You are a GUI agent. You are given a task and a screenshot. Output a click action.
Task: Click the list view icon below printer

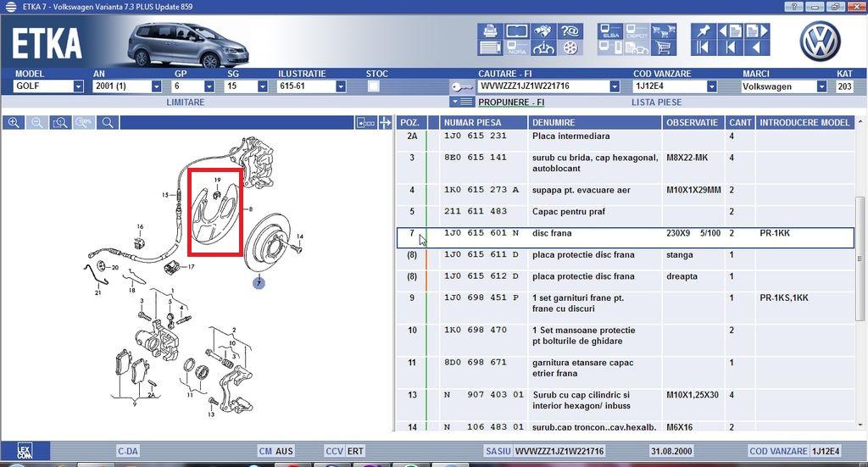pyautogui.click(x=490, y=47)
